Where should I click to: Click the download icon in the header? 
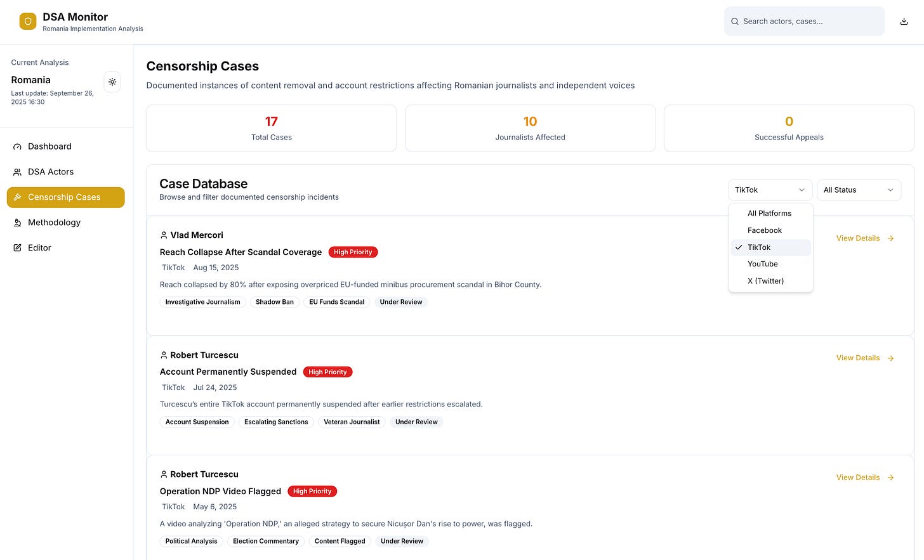pyautogui.click(x=904, y=22)
